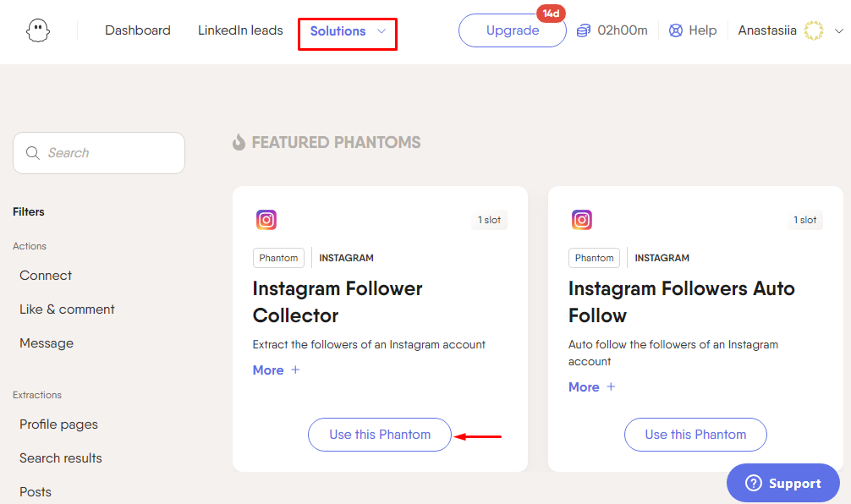The height and width of the screenshot is (504, 851).
Task: Click the question mark icon on Support
Action: (754, 483)
